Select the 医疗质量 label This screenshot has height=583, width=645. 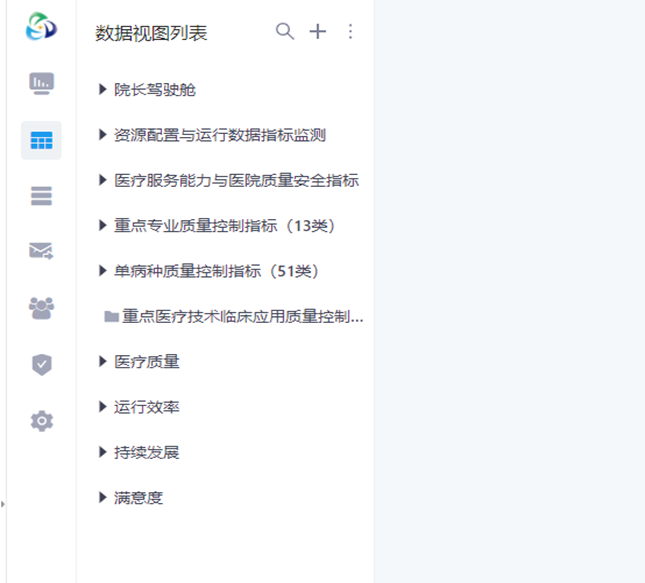tap(146, 362)
